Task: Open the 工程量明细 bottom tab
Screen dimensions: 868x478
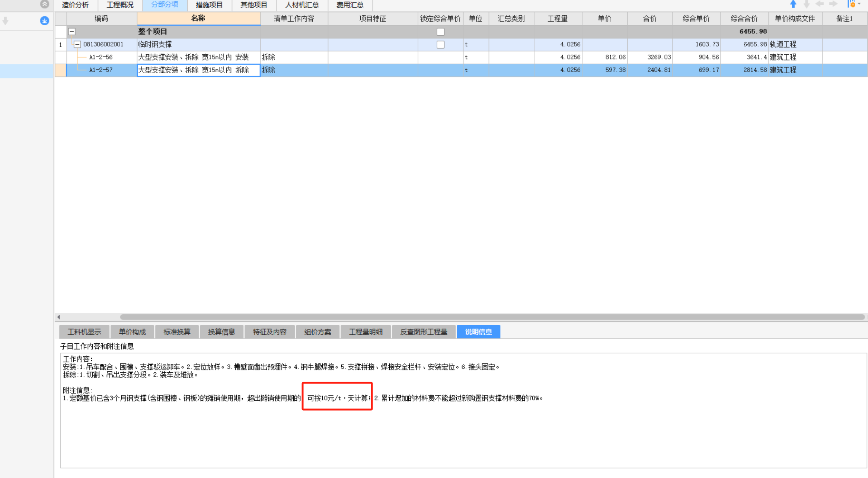Action: (x=366, y=331)
